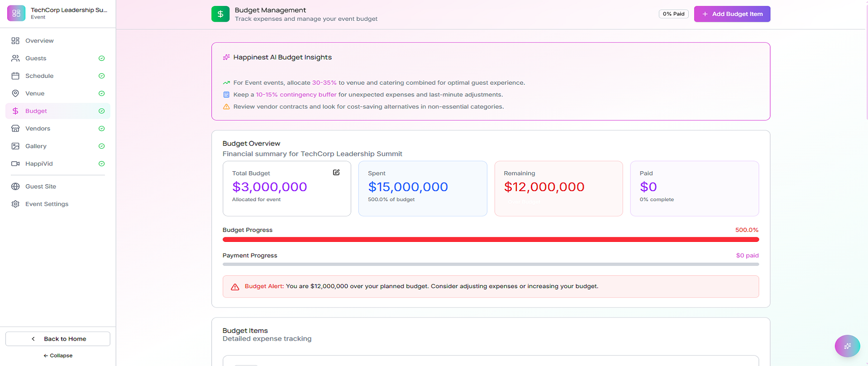
Task: Open the AI assistant sparkle floating button
Action: tap(847, 346)
